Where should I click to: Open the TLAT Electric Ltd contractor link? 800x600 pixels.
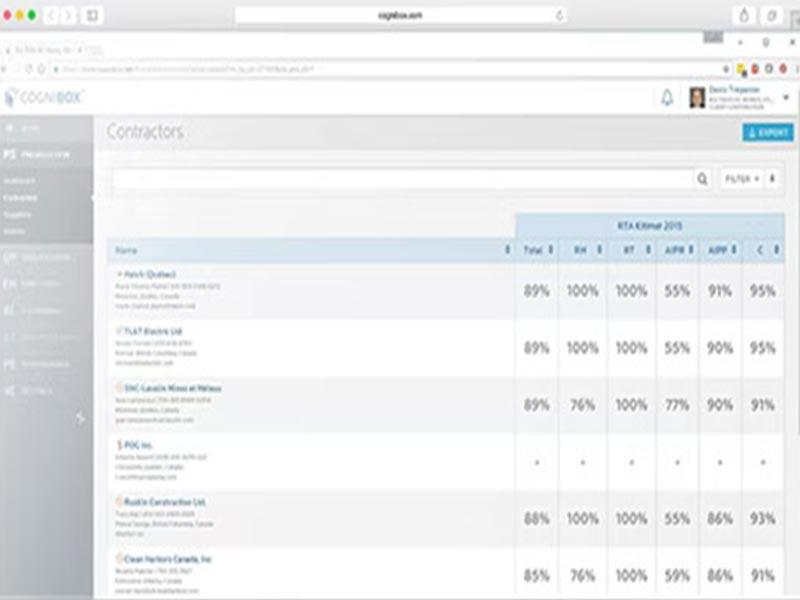point(153,332)
